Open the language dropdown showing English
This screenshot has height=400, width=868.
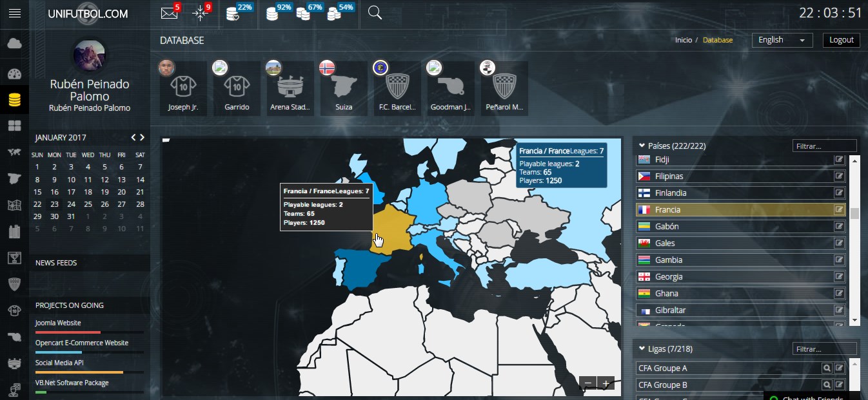click(782, 40)
